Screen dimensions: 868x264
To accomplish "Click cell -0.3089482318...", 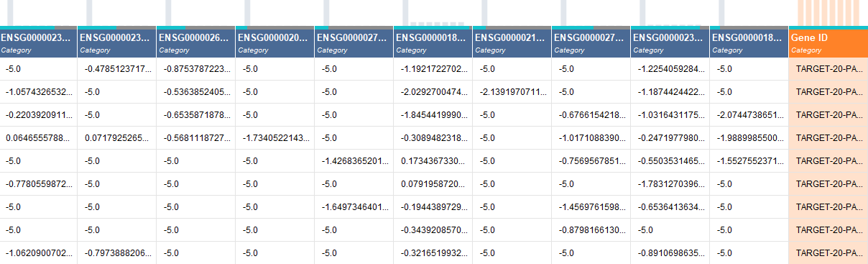I will point(433,138).
